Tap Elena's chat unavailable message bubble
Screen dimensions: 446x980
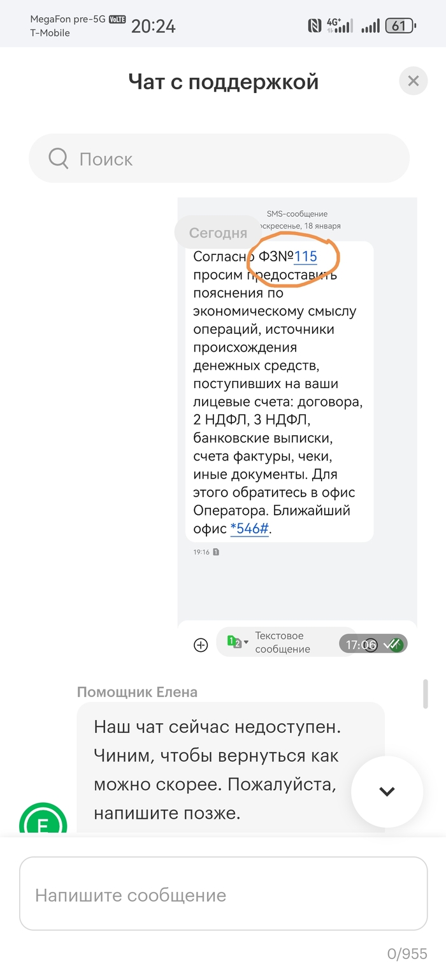click(x=231, y=765)
